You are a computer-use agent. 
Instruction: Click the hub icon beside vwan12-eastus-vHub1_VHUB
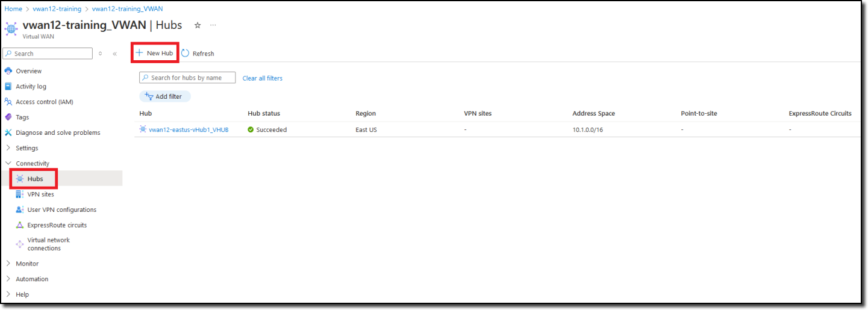click(143, 129)
